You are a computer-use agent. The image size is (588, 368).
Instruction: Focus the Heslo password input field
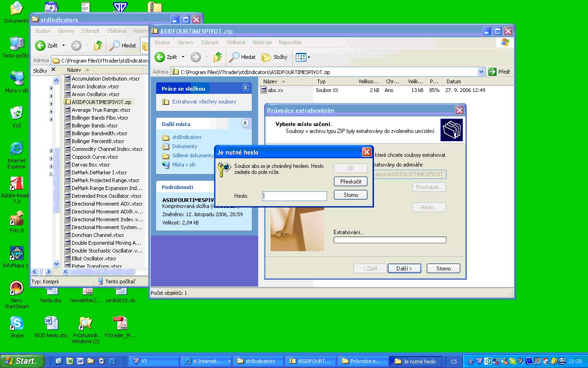(x=294, y=196)
